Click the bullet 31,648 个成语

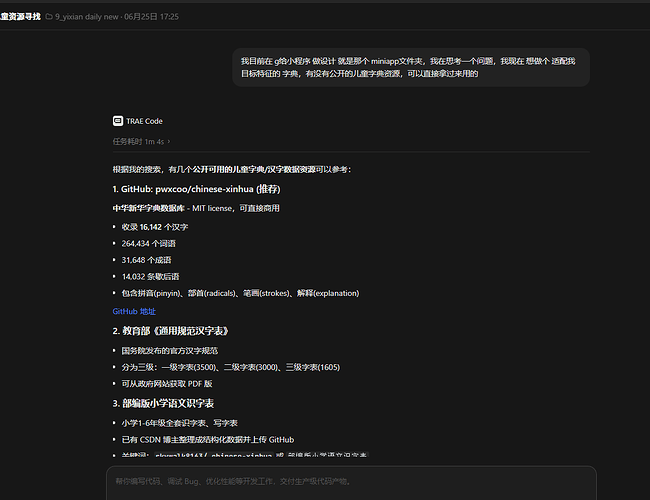146,260
